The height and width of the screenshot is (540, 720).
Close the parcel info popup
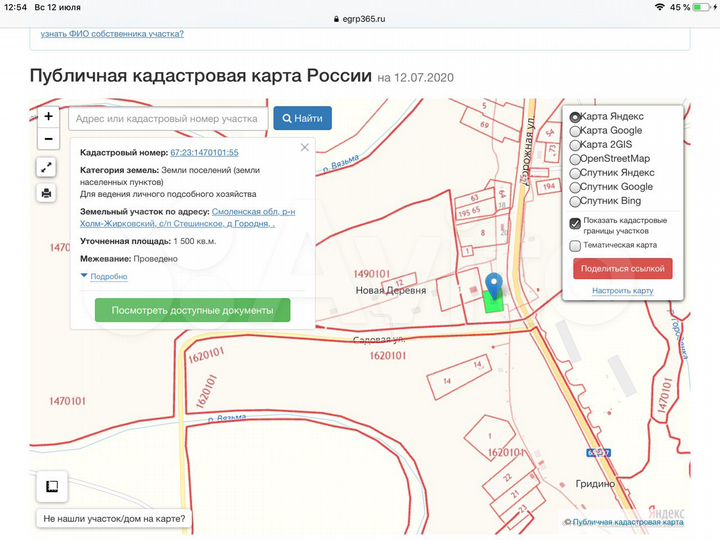coord(304,147)
